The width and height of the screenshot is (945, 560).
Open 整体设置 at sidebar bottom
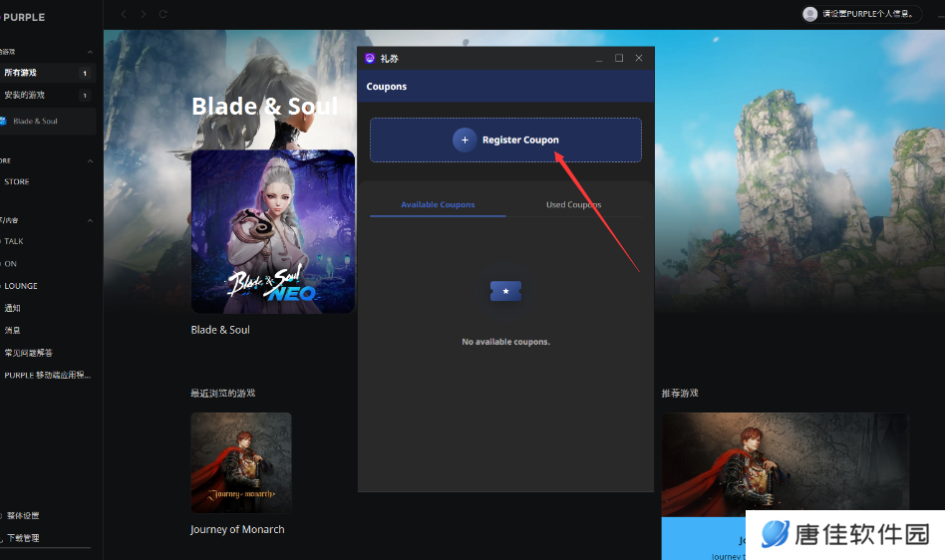coord(23,515)
